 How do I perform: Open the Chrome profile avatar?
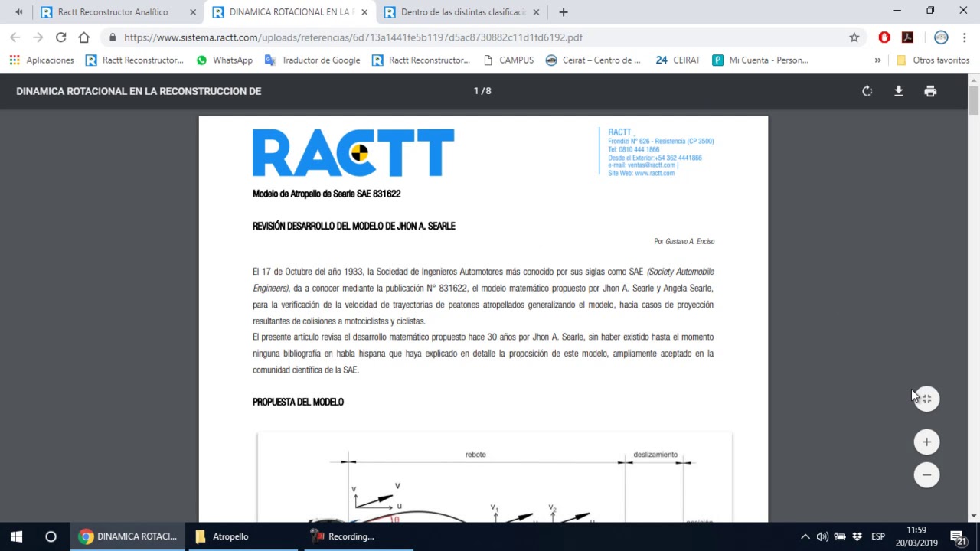coord(941,37)
